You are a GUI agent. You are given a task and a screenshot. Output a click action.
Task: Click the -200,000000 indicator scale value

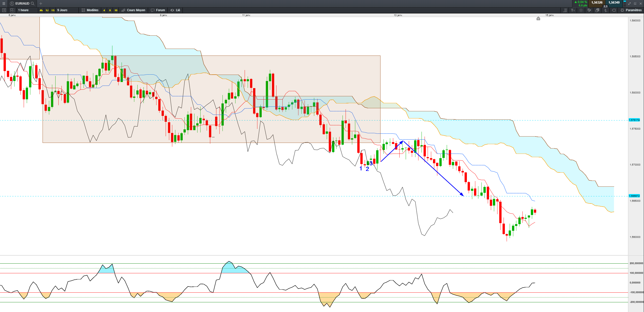pos(636,302)
